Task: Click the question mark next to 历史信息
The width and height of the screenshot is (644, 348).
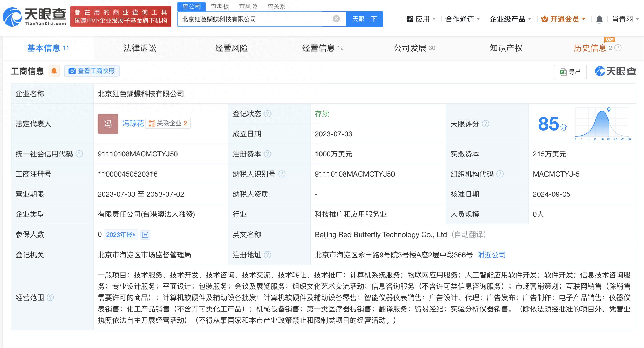Action: [618, 48]
